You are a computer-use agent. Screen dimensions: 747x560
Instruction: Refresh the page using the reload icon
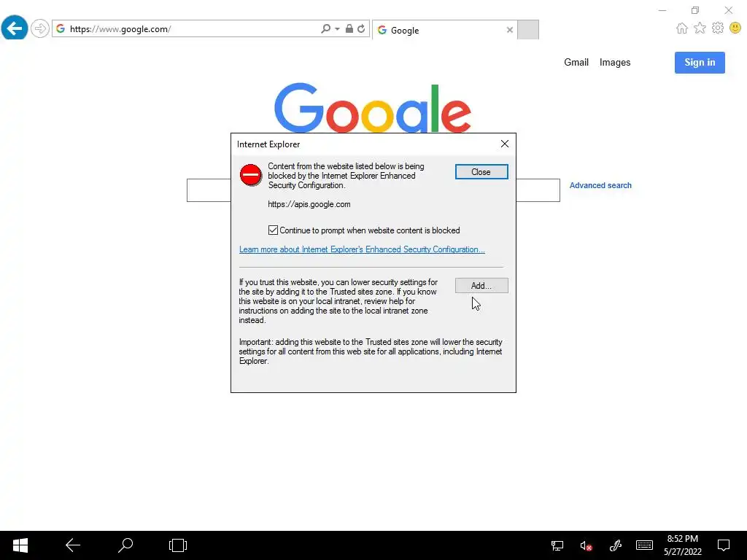pyautogui.click(x=361, y=28)
